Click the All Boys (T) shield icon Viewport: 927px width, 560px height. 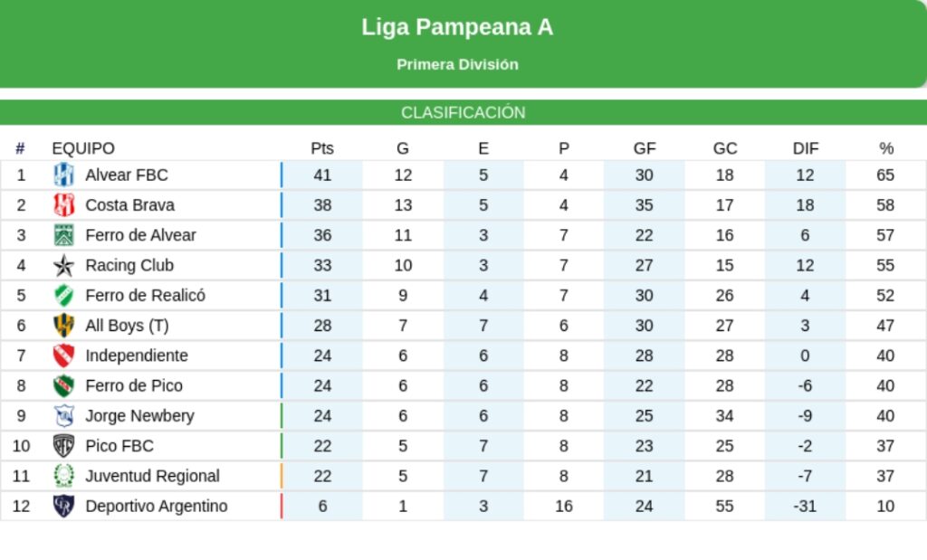64,326
